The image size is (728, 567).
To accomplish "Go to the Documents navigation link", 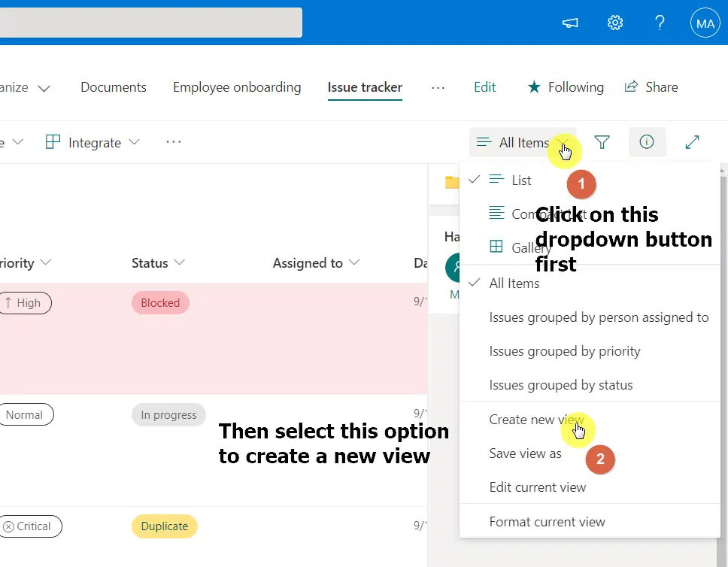I will (114, 86).
